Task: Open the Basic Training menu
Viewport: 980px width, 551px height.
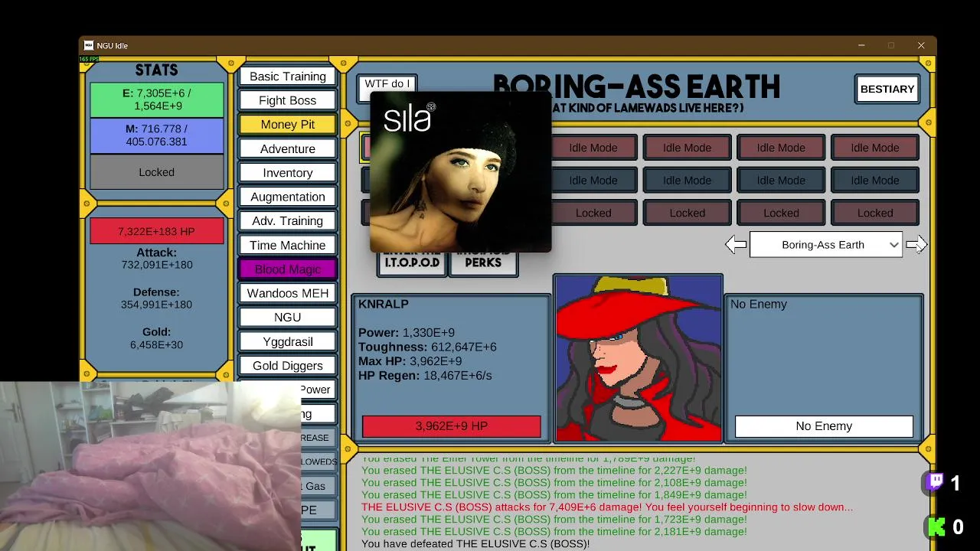Action: click(288, 77)
